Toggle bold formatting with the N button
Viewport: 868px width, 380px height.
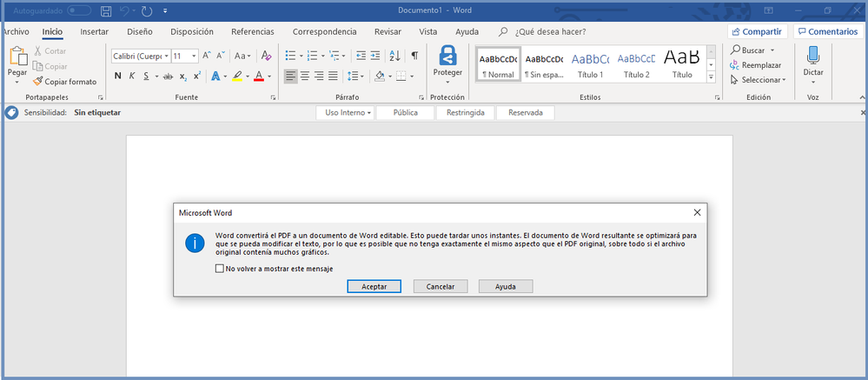pyautogui.click(x=118, y=77)
